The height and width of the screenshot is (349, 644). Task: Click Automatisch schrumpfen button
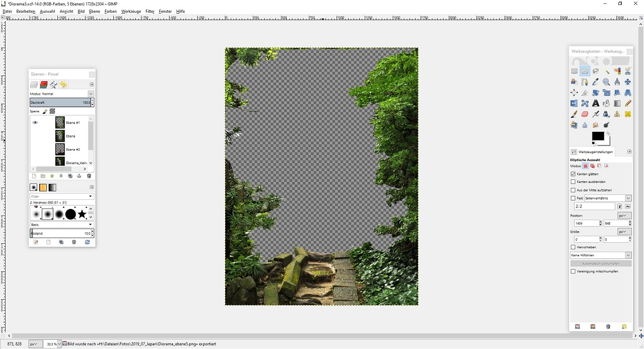click(601, 263)
